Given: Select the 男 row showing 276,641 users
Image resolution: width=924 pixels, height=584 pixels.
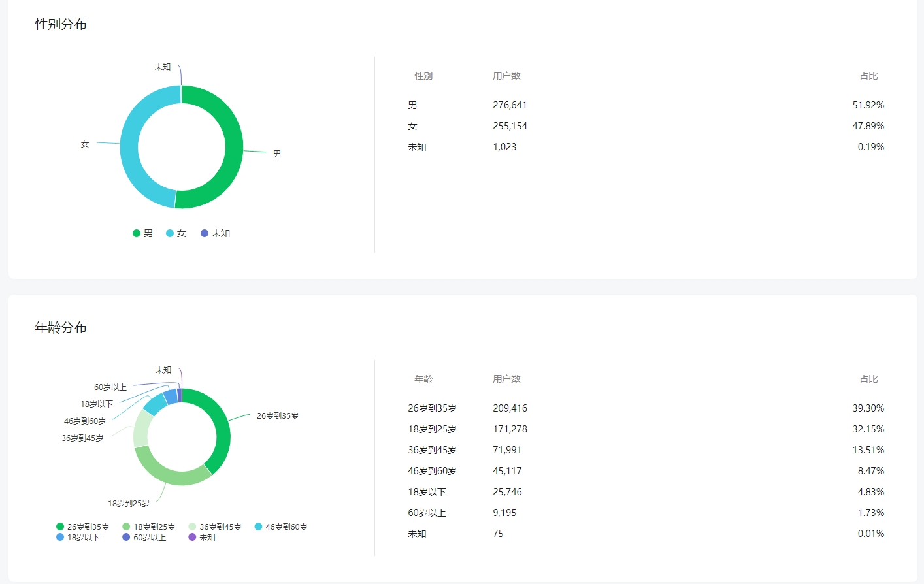Looking at the screenshot, I should [646, 105].
